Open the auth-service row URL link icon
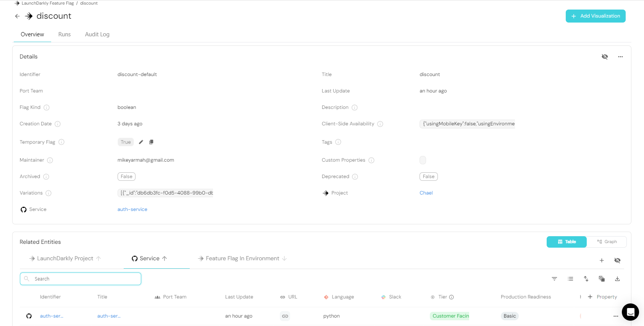 tap(285, 316)
